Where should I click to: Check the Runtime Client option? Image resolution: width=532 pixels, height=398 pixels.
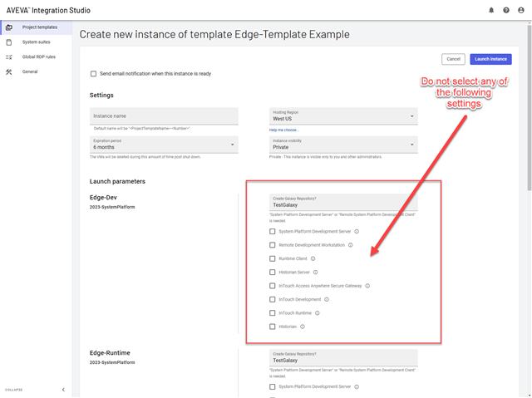point(272,258)
